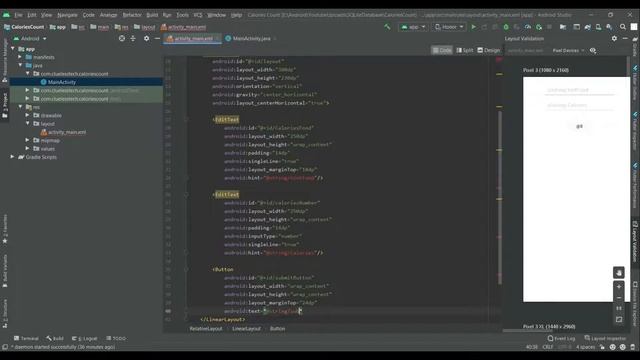The image size is (640, 360).
Task: Open the Event Log
Action: (561, 338)
